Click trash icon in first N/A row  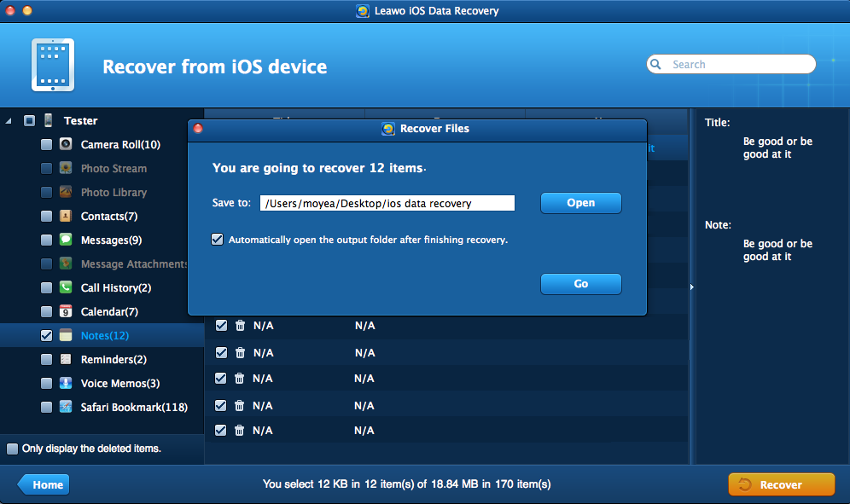click(240, 325)
